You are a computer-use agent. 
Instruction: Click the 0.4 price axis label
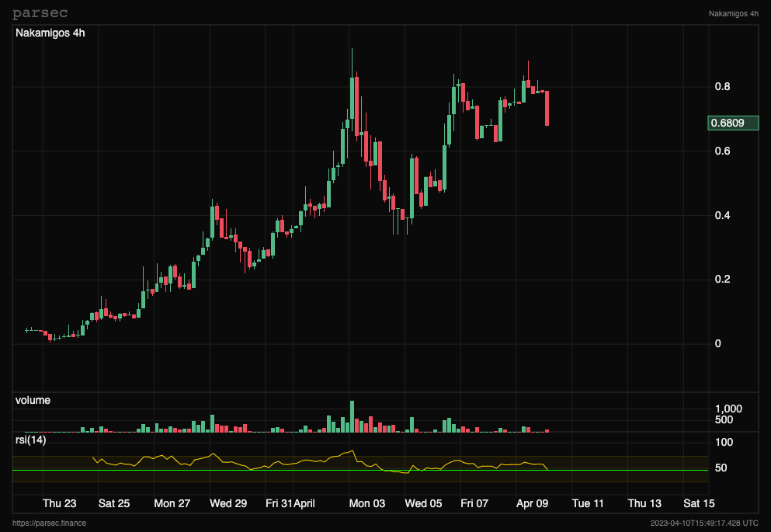click(x=722, y=215)
